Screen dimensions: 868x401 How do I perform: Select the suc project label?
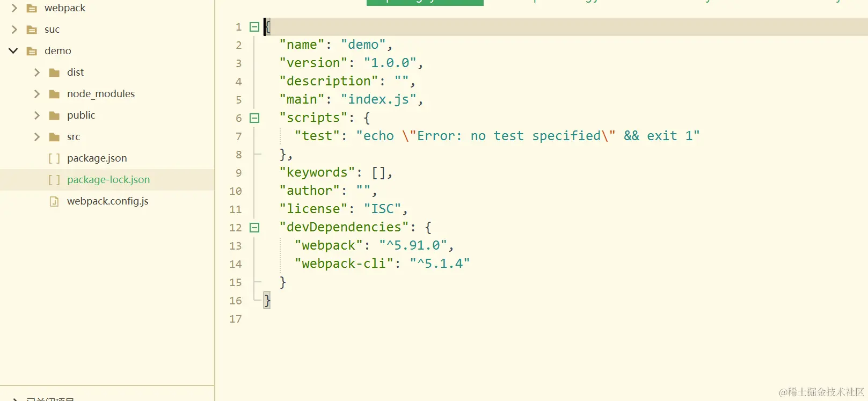(x=52, y=30)
